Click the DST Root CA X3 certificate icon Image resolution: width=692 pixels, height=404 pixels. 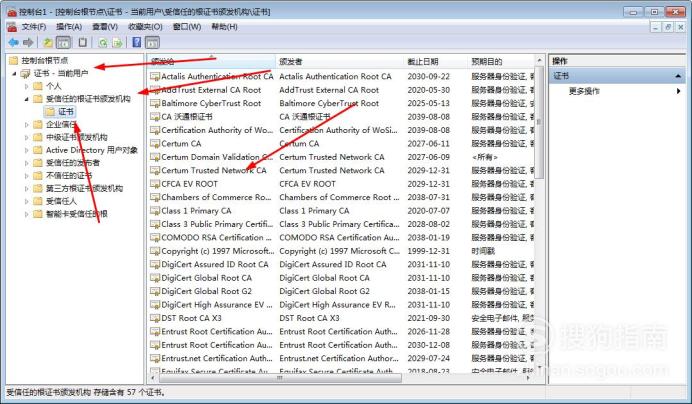[x=154, y=318]
